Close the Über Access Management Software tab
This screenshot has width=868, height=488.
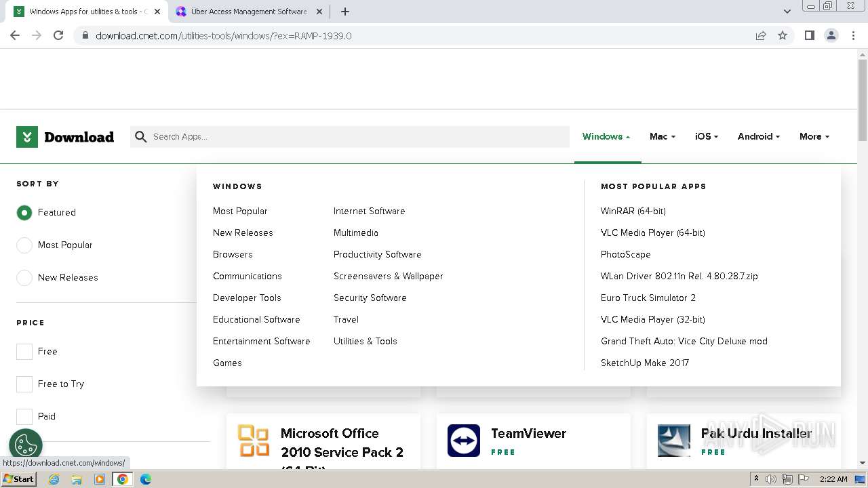pos(319,12)
